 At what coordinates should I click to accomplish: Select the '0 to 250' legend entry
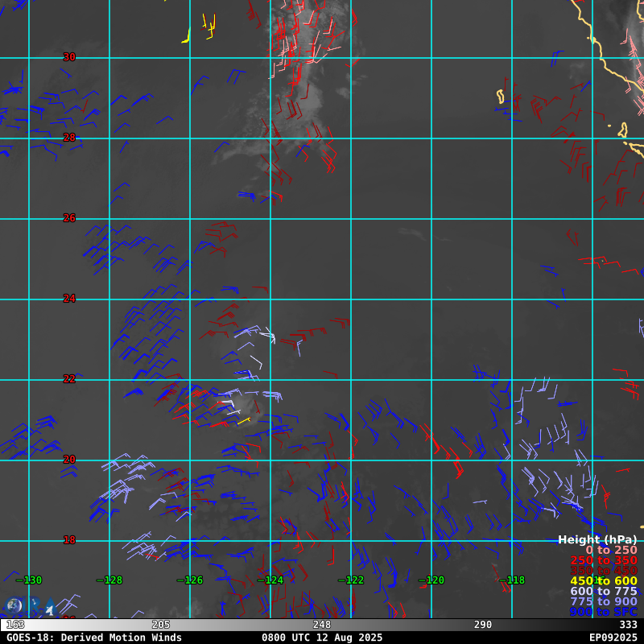click(x=610, y=551)
